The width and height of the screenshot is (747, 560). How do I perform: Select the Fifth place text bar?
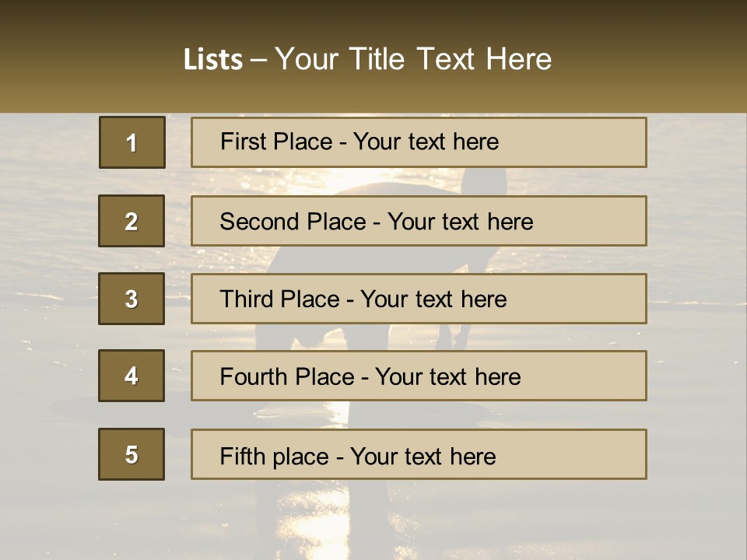point(419,454)
